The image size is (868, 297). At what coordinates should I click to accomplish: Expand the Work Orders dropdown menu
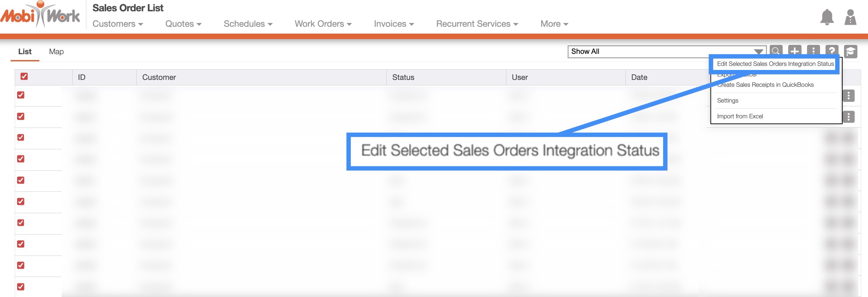coord(323,24)
